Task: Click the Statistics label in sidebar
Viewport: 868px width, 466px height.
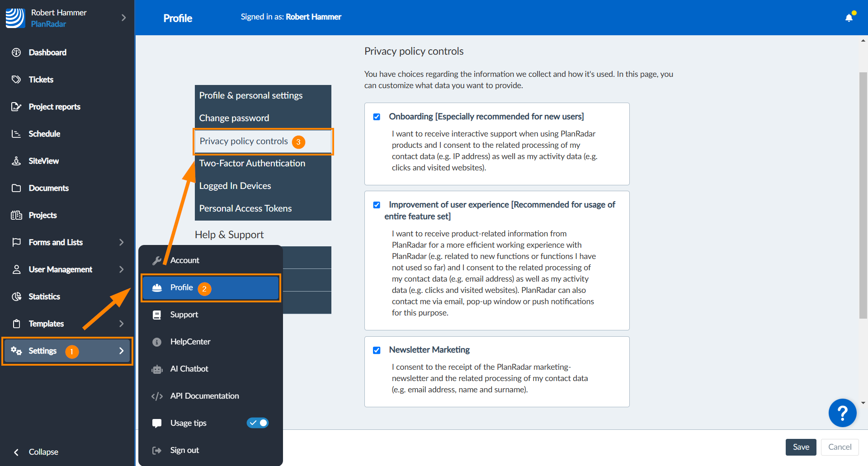Action: (44, 297)
